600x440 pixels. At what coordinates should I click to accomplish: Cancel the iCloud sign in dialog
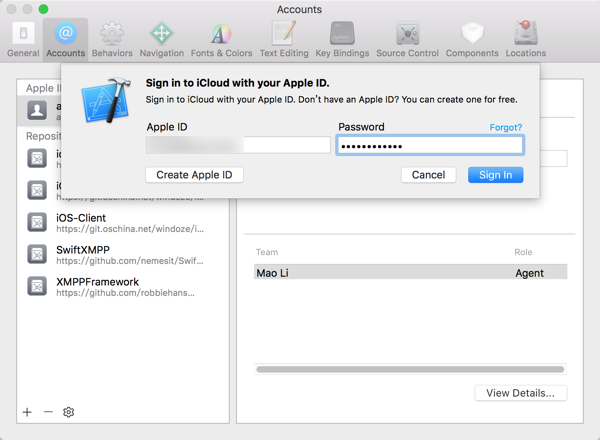(429, 175)
